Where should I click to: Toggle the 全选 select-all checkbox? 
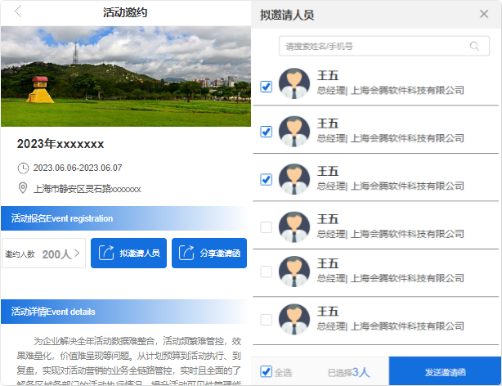266,371
